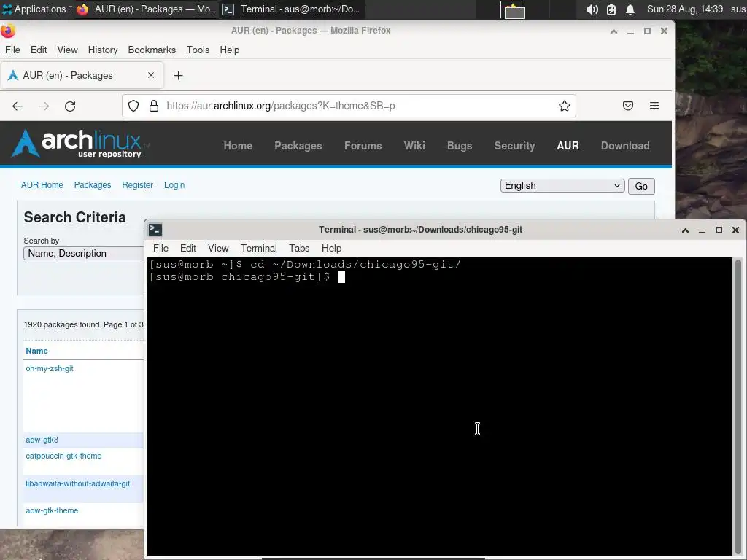Click the terminal prompt cursor block

[341, 277]
